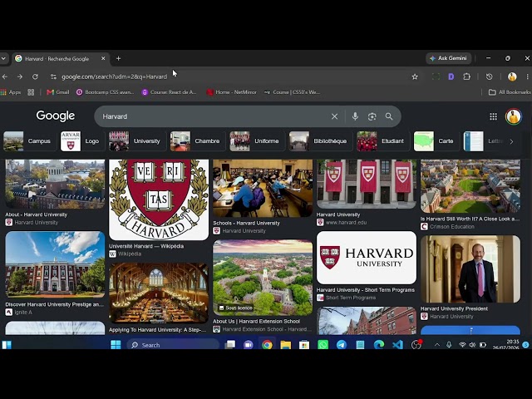532x399 pixels.
Task: Click the Ask Gemini button
Action: point(448,58)
